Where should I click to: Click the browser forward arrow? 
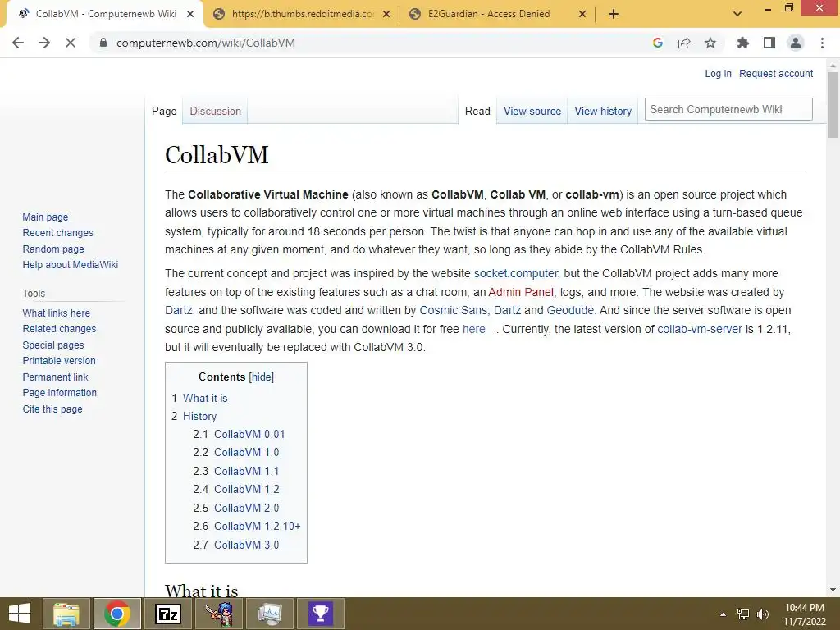tap(44, 43)
